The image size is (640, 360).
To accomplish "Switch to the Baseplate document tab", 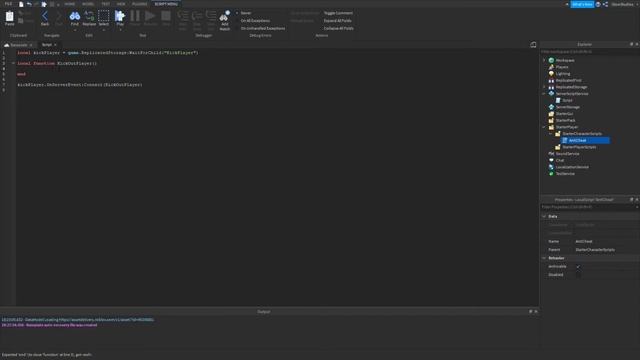I will coord(18,45).
